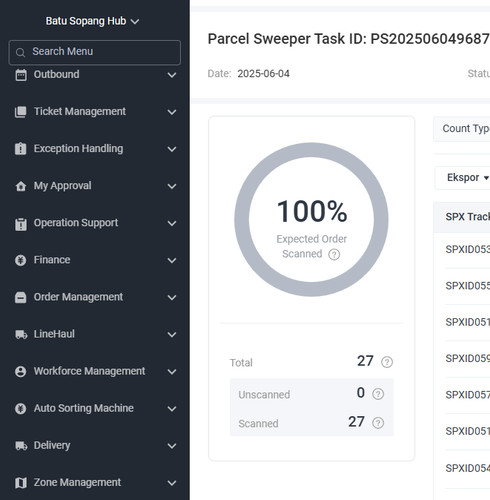This screenshot has width=490, height=500.
Task: Click the Exception Handling clipboard icon
Action: click(21, 149)
